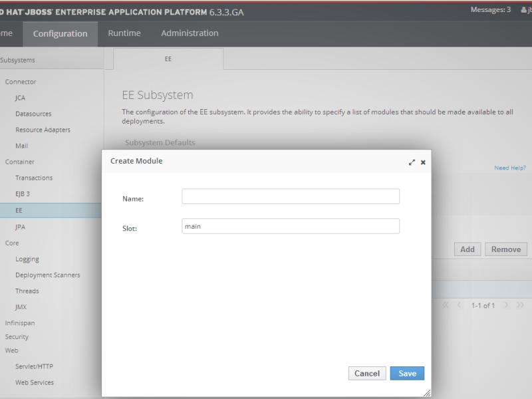
Task: Expand the Security group
Action: coord(17,336)
